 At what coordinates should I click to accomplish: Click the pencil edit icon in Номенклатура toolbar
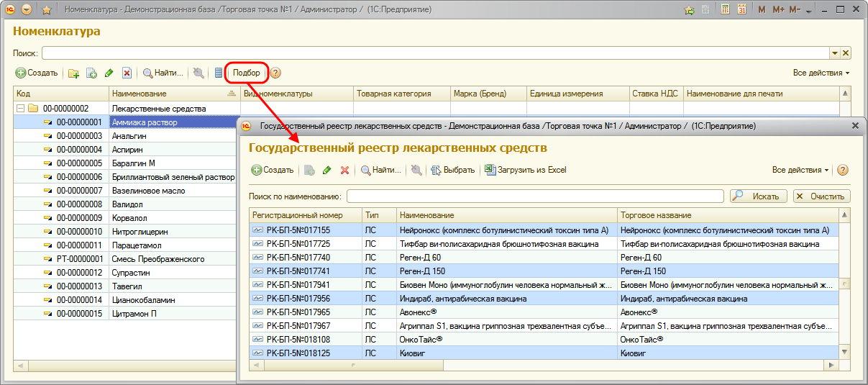click(x=109, y=73)
